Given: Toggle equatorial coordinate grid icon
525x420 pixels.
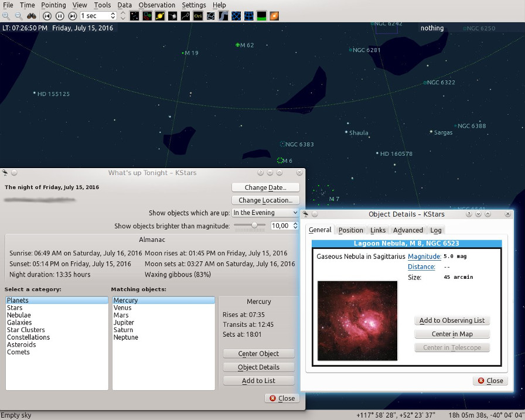Looking at the screenshot, I should [236, 16].
